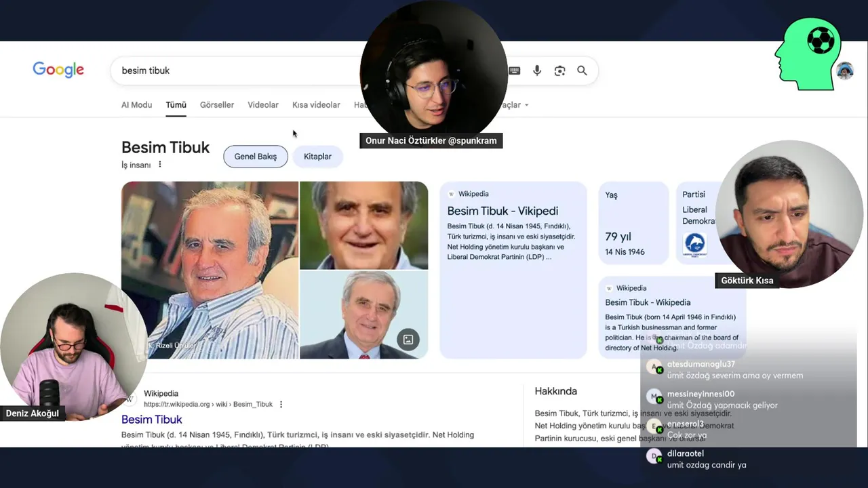Click the green football-head channel logo

tap(808, 54)
